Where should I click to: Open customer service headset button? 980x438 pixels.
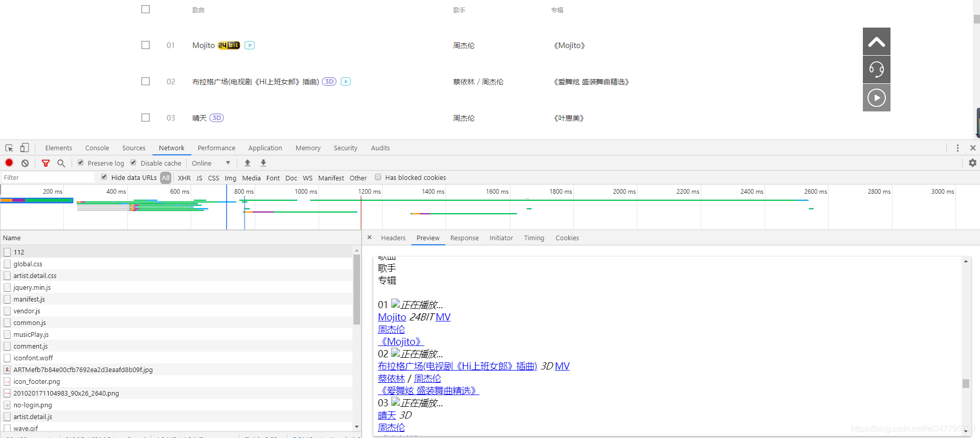[877, 70]
